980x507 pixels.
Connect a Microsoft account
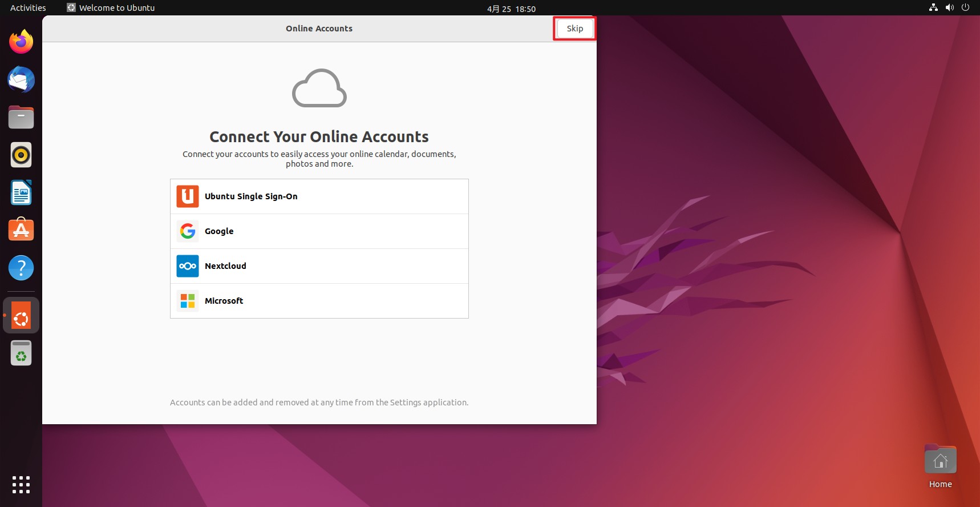tap(319, 301)
